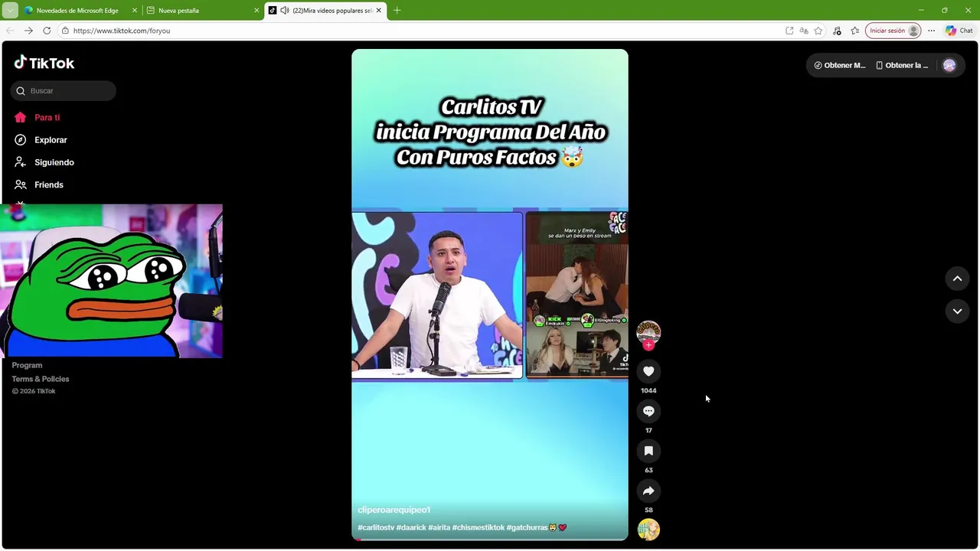The height and width of the screenshot is (551, 980).
Task: Close the Novedades de Microsoft Edge tab
Action: click(x=135, y=11)
